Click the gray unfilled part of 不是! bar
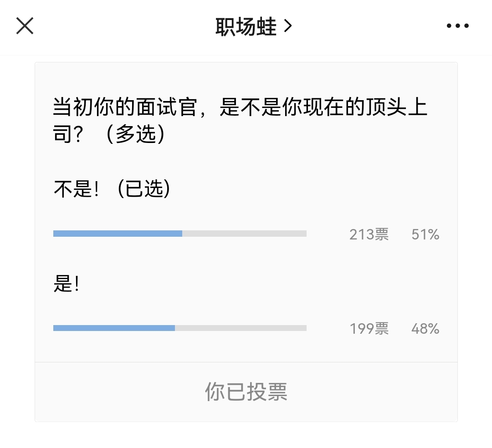 tap(245, 234)
